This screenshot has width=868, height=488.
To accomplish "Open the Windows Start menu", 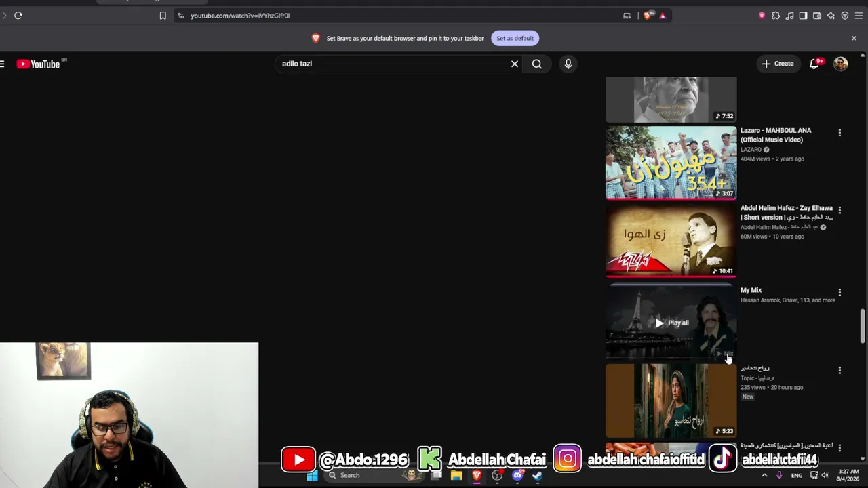I will (312, 476).
